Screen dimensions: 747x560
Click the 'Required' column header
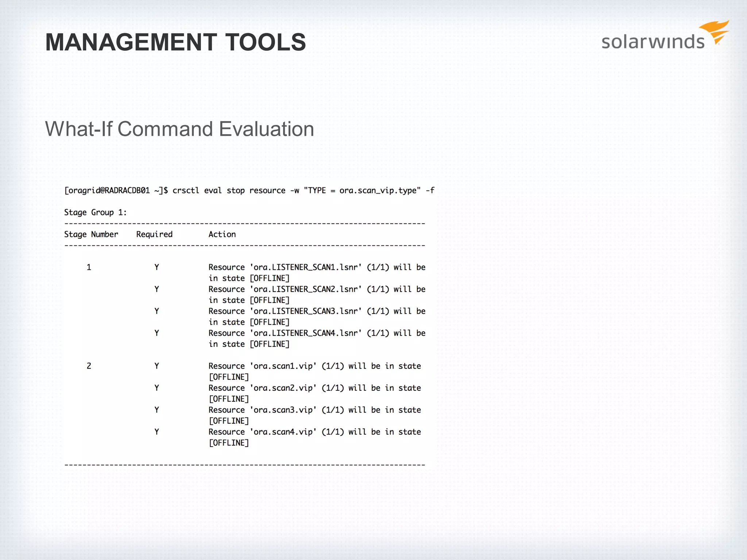click(x=154, y=234)
